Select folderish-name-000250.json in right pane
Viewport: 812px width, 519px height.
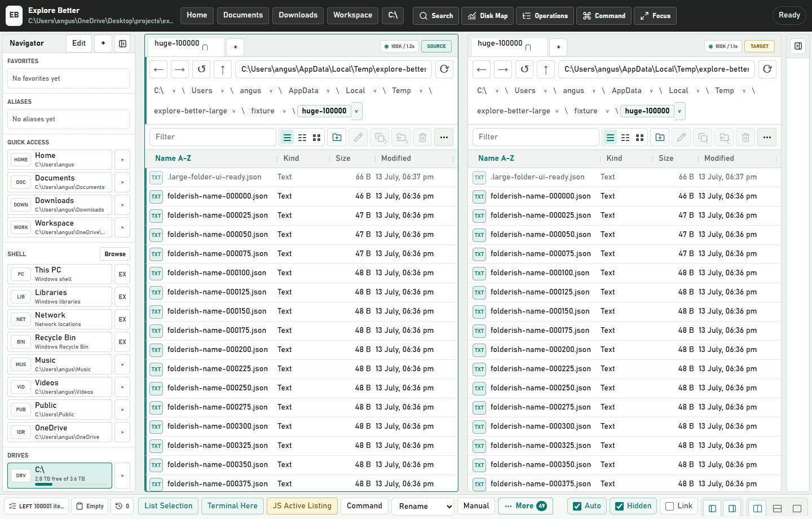coord(624,388)
